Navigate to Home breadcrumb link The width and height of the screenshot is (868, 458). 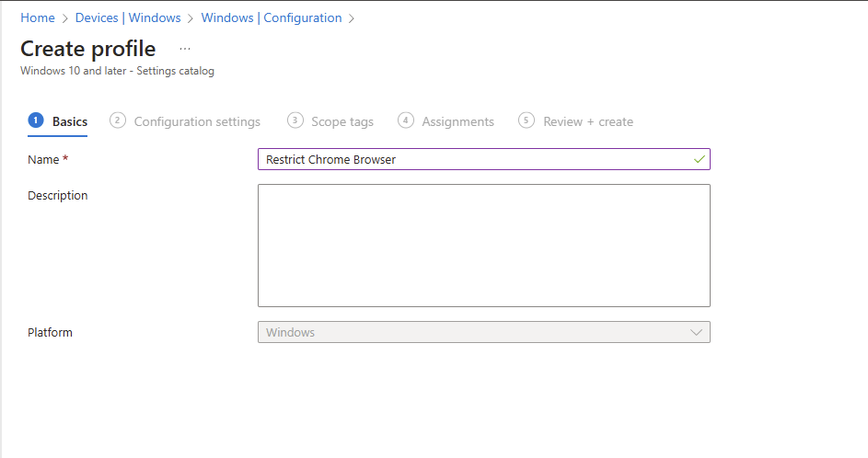[37, 18]
